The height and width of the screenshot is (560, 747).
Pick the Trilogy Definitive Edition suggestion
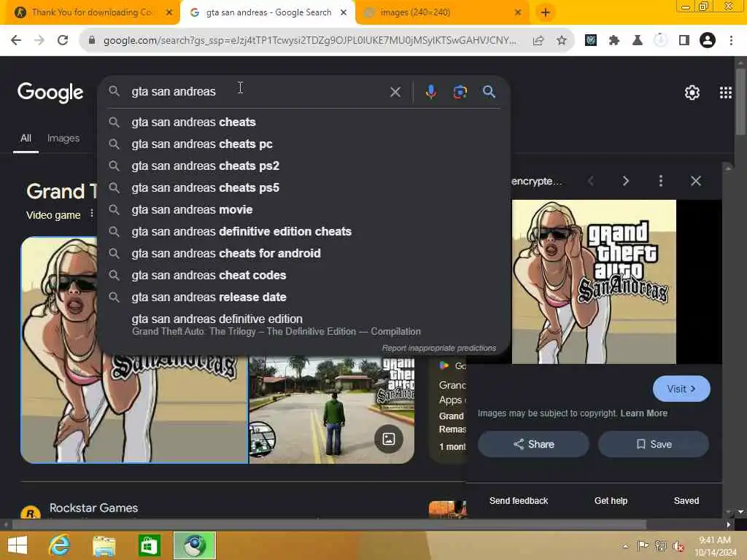[x=305, y=324]
